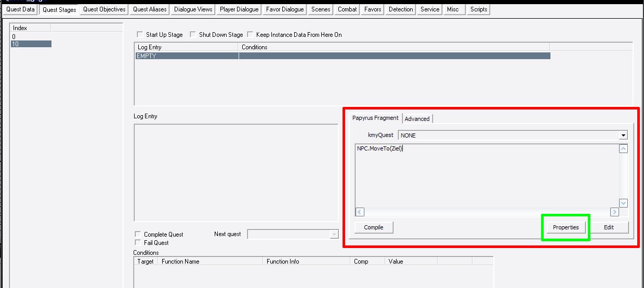The image size is (644, 288).
Task: Click the Compile button
Action: click(373, 227)
